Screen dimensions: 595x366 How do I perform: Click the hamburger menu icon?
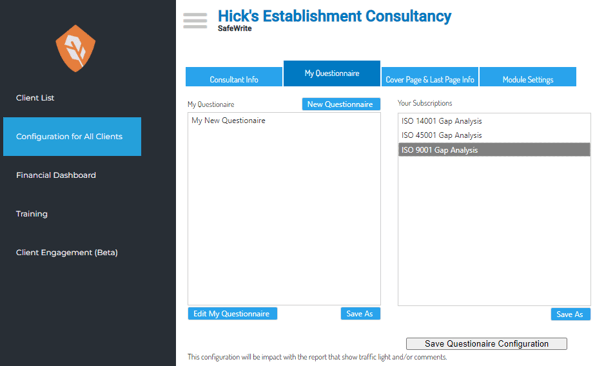click(195, 20)
